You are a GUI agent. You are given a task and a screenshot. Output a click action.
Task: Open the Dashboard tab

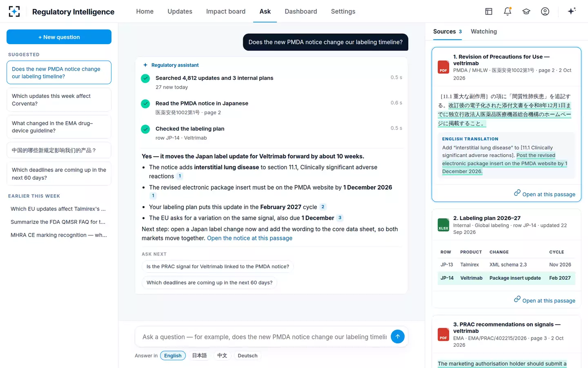[301, 11]
